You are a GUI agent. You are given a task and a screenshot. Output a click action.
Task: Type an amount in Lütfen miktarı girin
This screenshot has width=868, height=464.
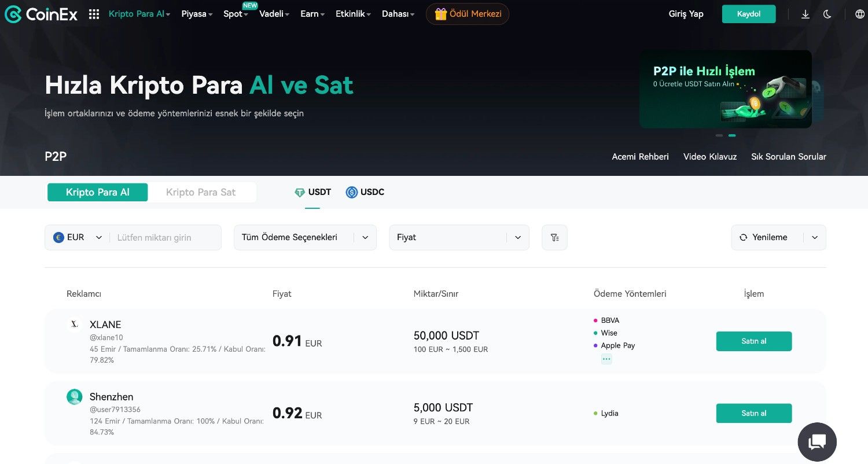coord(163,237)
